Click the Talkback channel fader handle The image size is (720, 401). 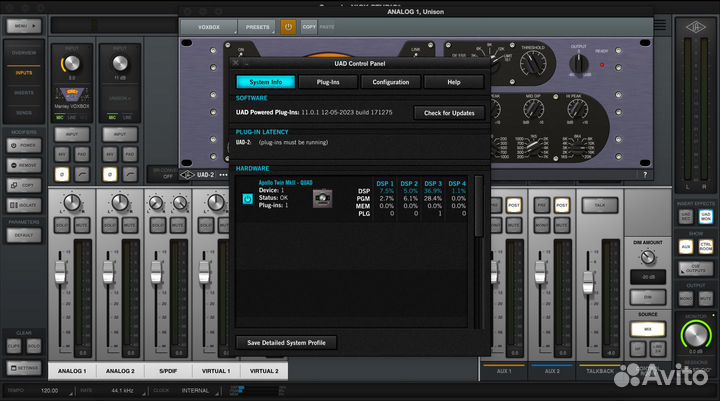point(588,282)
